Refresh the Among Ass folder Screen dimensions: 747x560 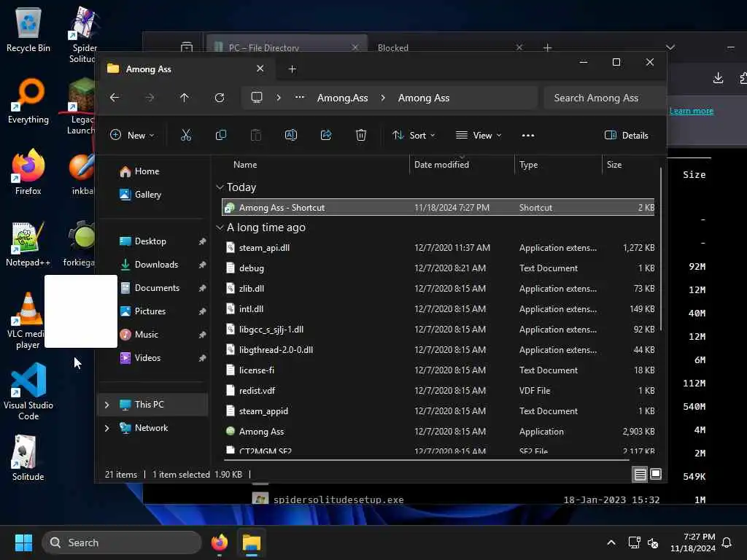click(220, 98)
